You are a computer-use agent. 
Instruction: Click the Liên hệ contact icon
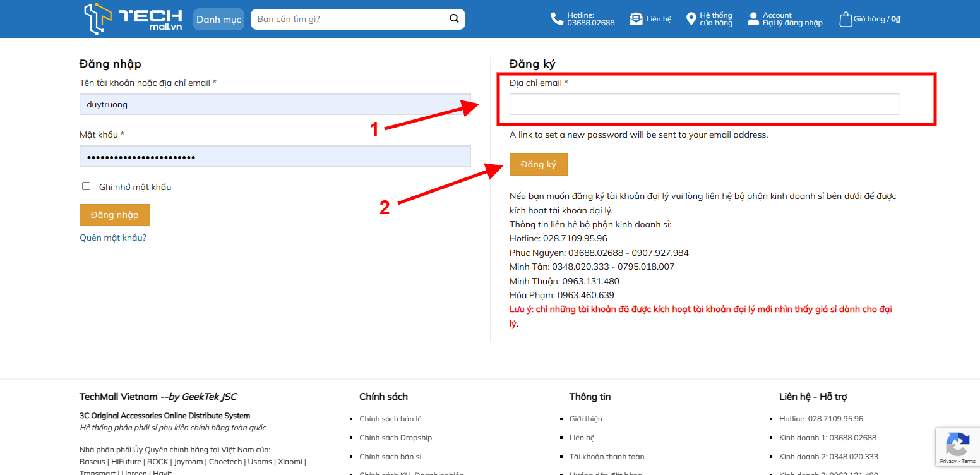pyautogui.click(x=636, y=19)
